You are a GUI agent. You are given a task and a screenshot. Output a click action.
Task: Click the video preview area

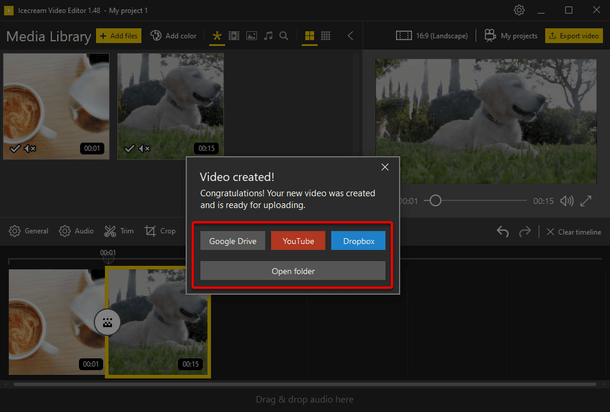click(486, 121)
